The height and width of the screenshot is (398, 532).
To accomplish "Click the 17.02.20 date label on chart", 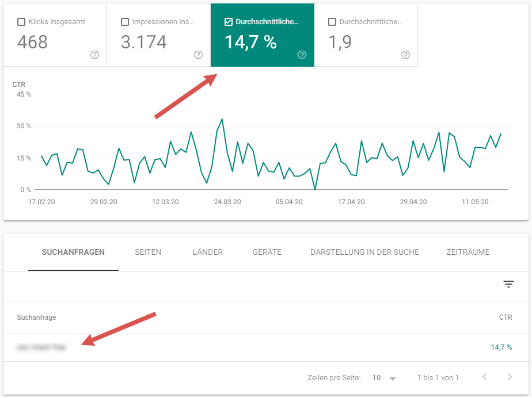I will click(x=41, y=202).
